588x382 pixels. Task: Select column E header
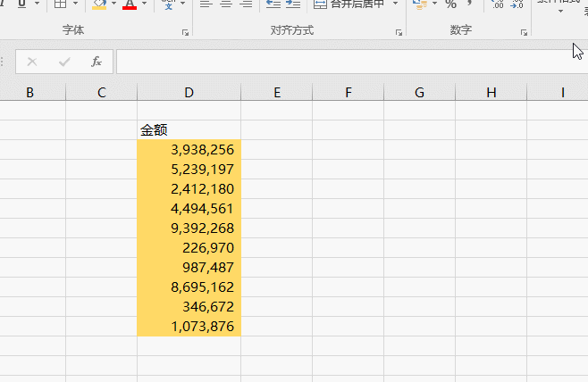[x=277, y=93]
